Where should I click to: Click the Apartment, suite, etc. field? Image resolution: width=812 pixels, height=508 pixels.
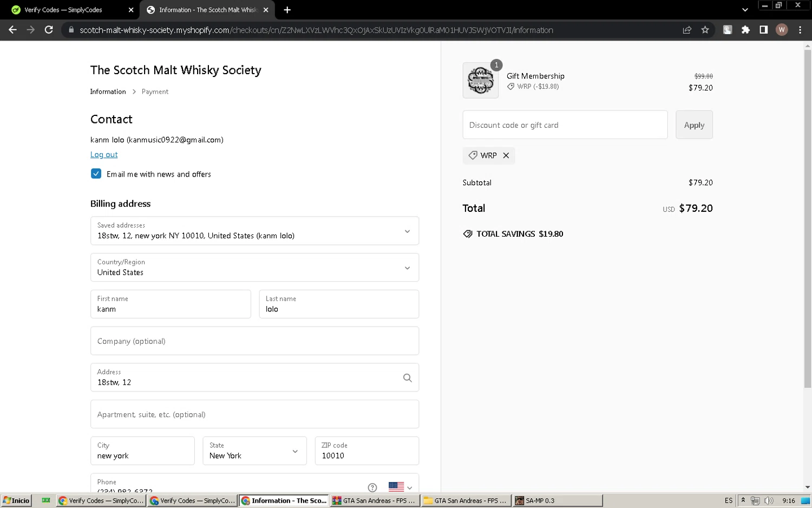(x=254, y=414)
